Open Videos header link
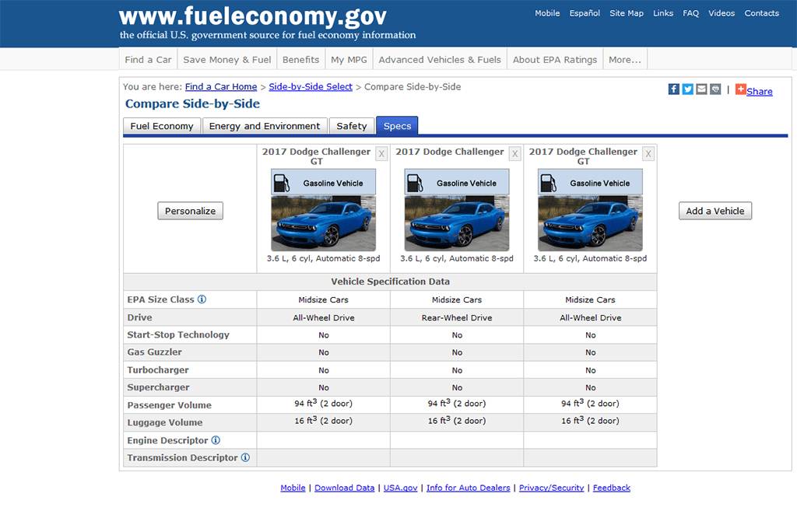 point(722,13)
